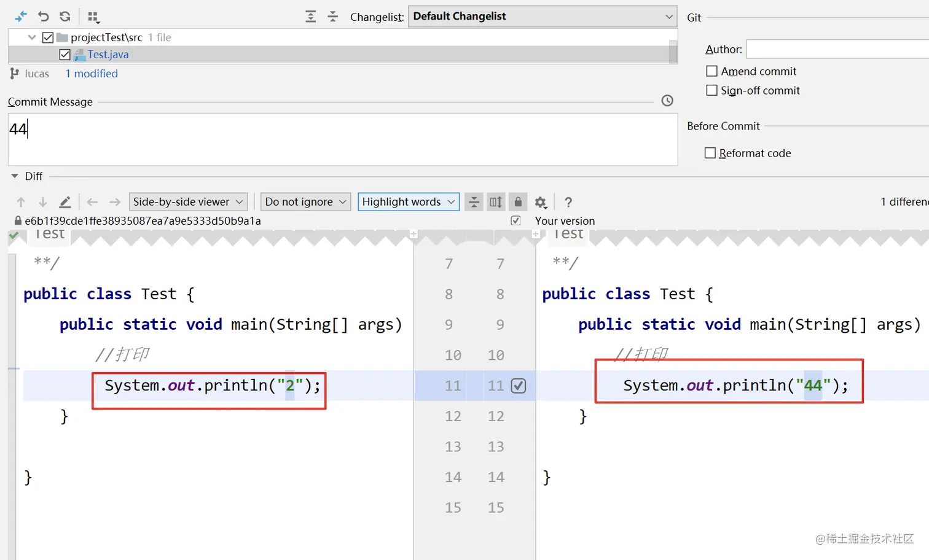Collapse the Diff section triangle
Image resolution: width=929 pixels, height=560 pixels.
[x=15, y=176]
